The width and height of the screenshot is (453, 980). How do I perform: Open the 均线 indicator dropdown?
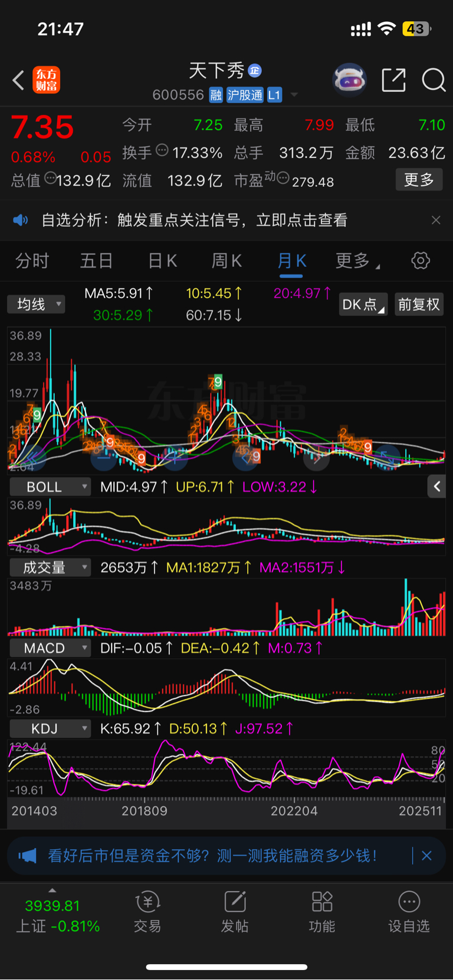(36, 304)
